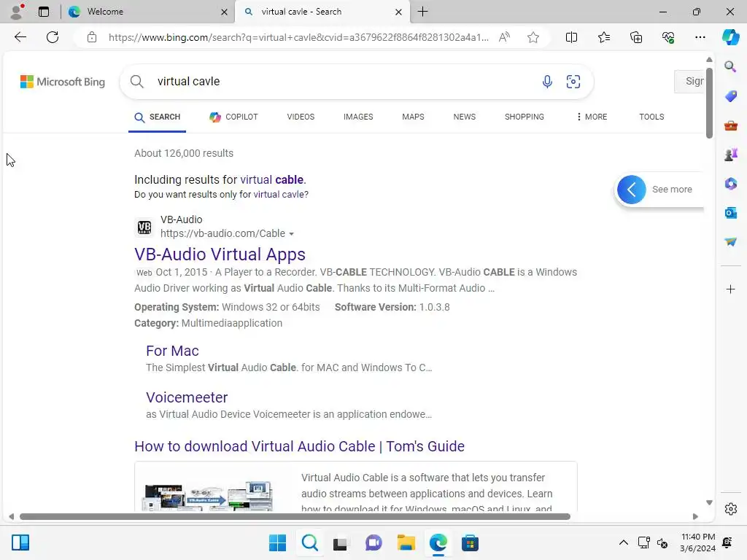Add this page to favorites star

533,37
